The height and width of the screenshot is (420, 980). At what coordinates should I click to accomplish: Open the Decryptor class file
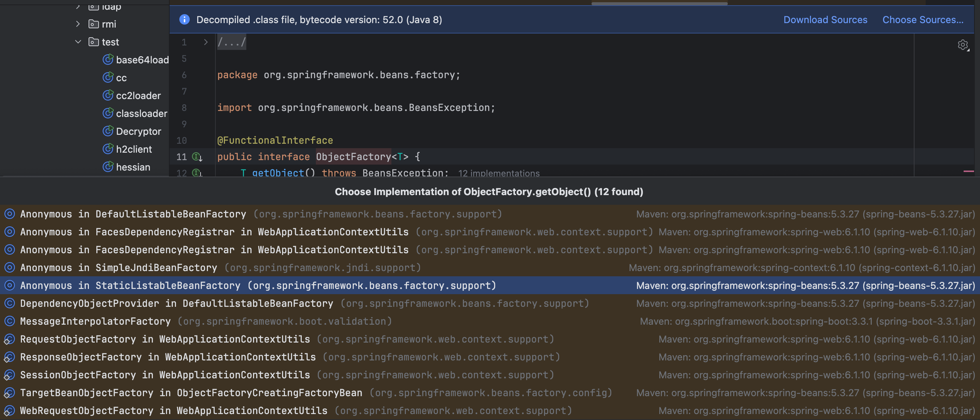click(x=138, y=131)
